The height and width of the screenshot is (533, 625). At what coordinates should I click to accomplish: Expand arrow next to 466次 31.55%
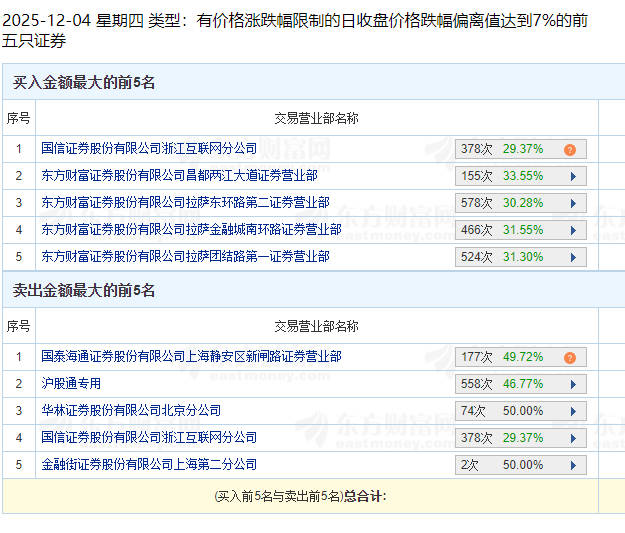(573, 230)
